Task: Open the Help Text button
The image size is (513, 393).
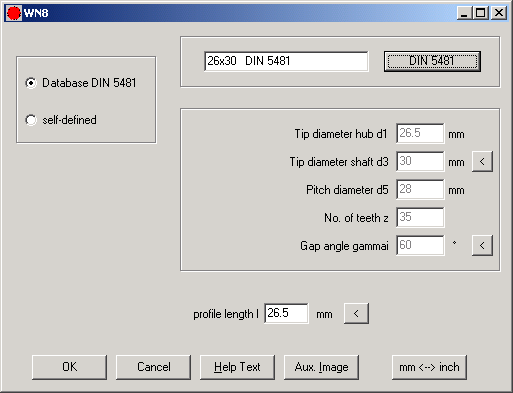Action: (x=237, y=367)
